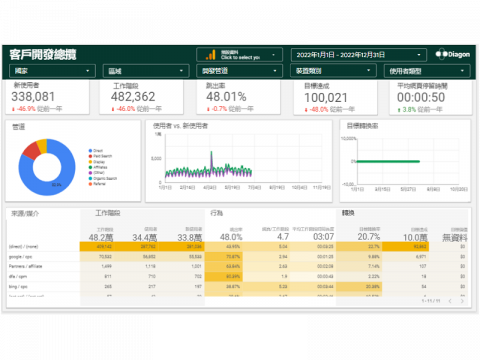Click the spike in 使用者 vs. 新使用者 chart
The width and height of the screenshot is (480, 360).
pos(211,158)
